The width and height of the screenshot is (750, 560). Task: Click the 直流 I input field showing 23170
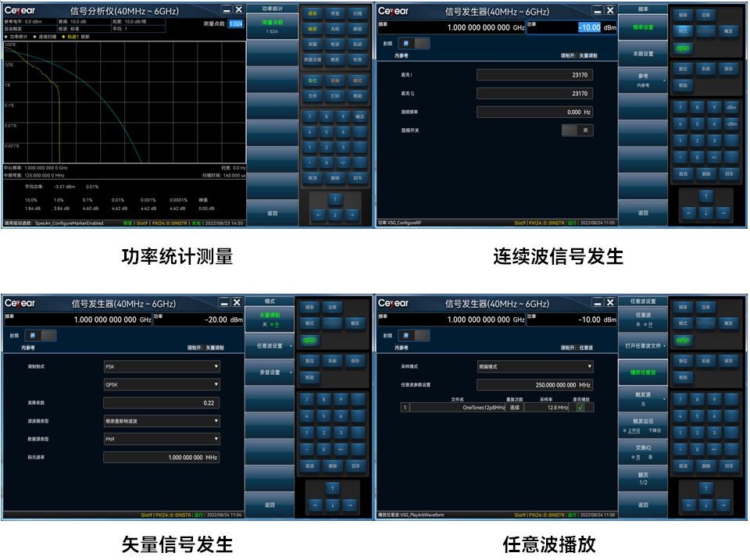click(x=534, y=75)
